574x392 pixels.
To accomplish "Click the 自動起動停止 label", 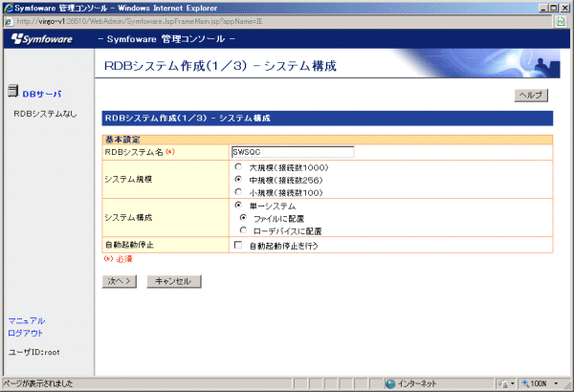I will coord(129,245).
